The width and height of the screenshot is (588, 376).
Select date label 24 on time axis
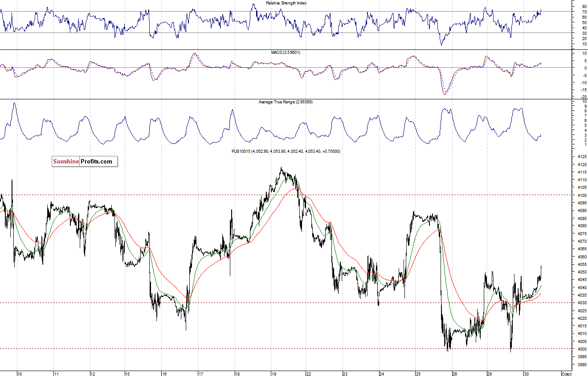[x=382, y=373]
